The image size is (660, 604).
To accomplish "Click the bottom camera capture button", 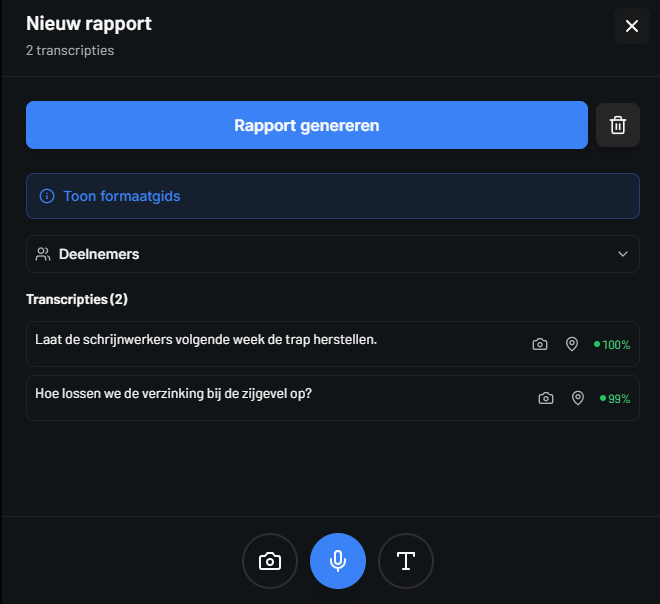I will pos(270,561).
